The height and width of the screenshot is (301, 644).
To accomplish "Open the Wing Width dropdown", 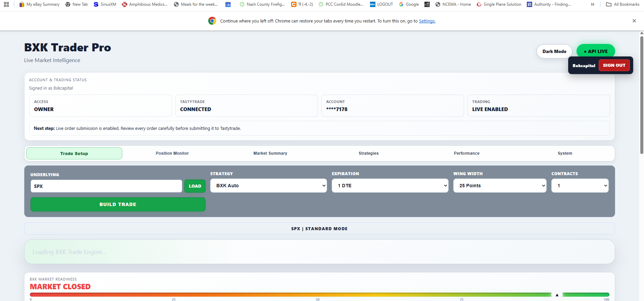I will pos(500,186).
